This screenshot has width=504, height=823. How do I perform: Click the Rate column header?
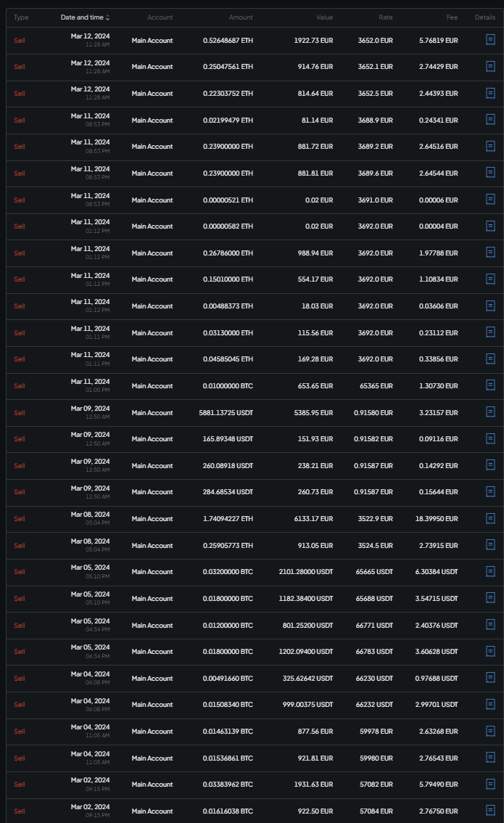pos(385,17)
